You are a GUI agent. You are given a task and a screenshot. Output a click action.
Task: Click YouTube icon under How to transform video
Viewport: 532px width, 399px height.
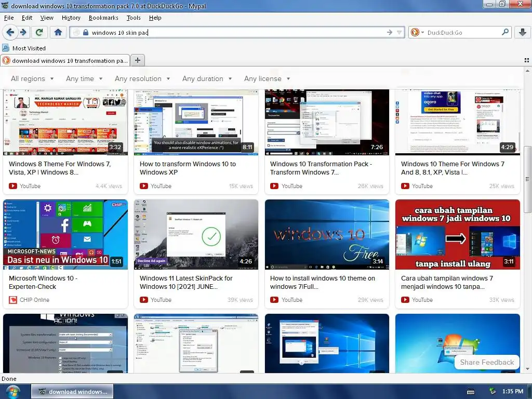click(144, 186)
